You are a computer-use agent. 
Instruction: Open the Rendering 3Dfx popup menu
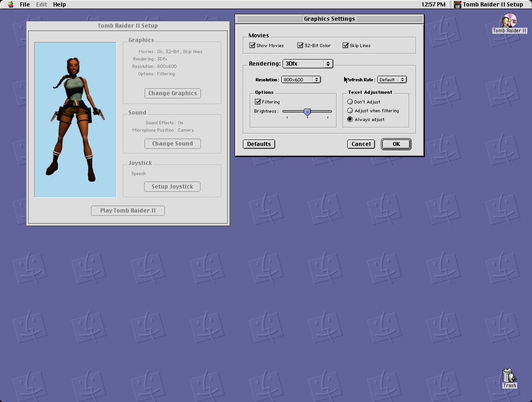(x=308, y=63)
